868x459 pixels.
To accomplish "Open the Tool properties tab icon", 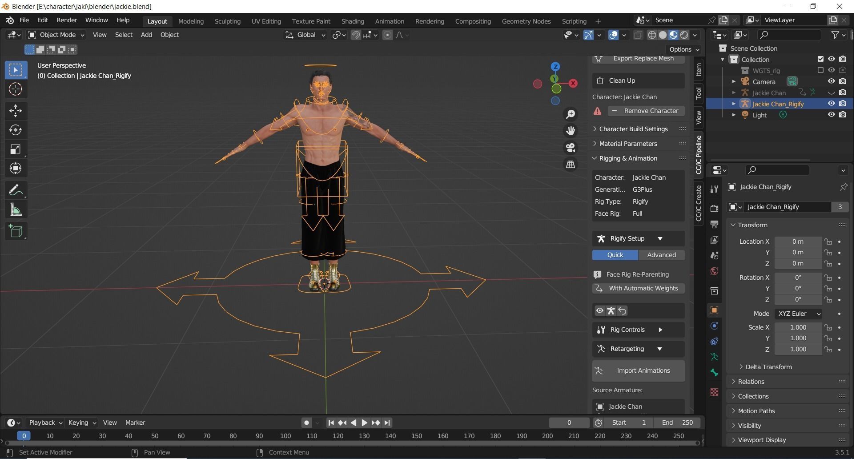I will point(714,189).
